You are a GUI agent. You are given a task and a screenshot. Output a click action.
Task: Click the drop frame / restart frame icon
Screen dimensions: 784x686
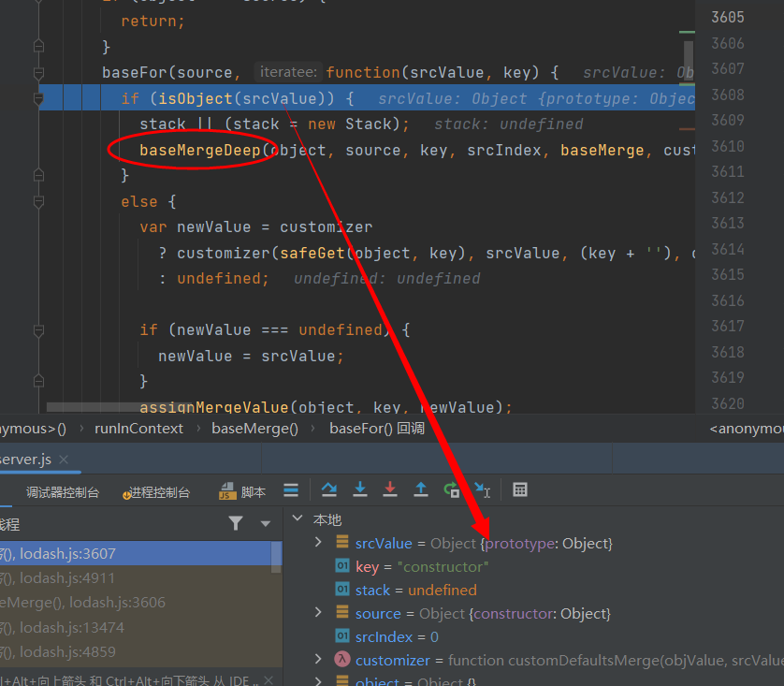[452, 490]
